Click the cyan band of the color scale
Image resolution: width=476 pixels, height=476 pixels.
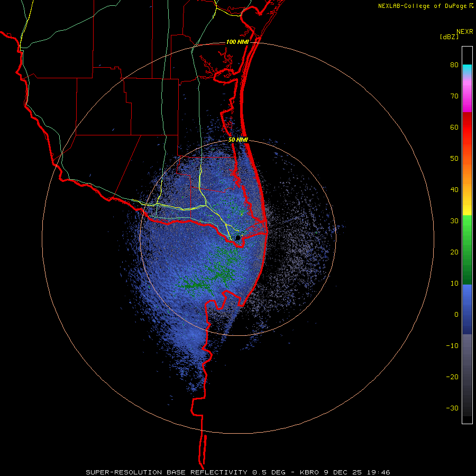click(x=467, y=69)
